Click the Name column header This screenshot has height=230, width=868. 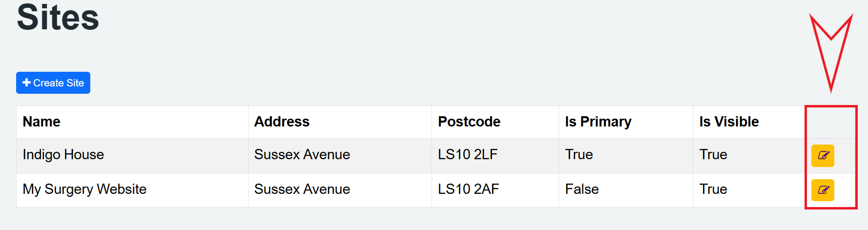(x=41, y=122)
